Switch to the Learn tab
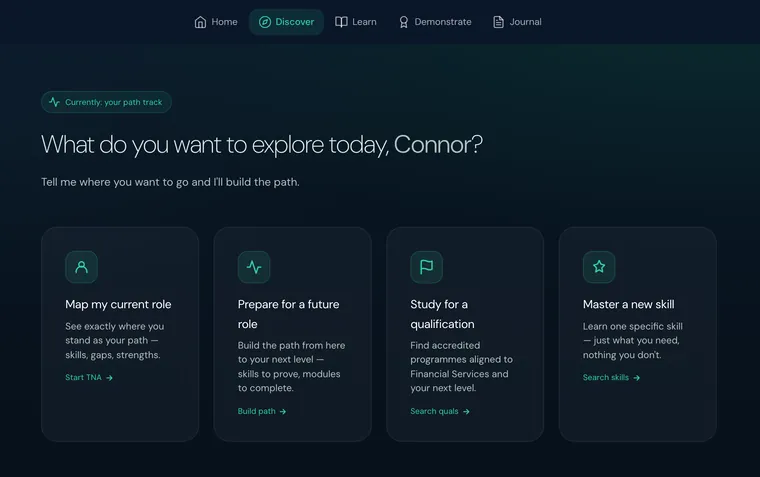This screenshot has width=760, height=477. (x=356, y=22)
